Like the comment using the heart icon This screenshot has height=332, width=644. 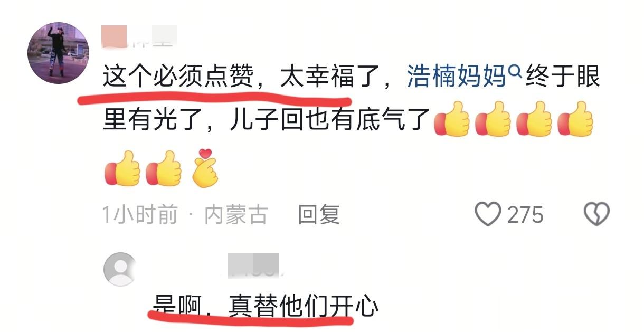click(x=488, y=214)
